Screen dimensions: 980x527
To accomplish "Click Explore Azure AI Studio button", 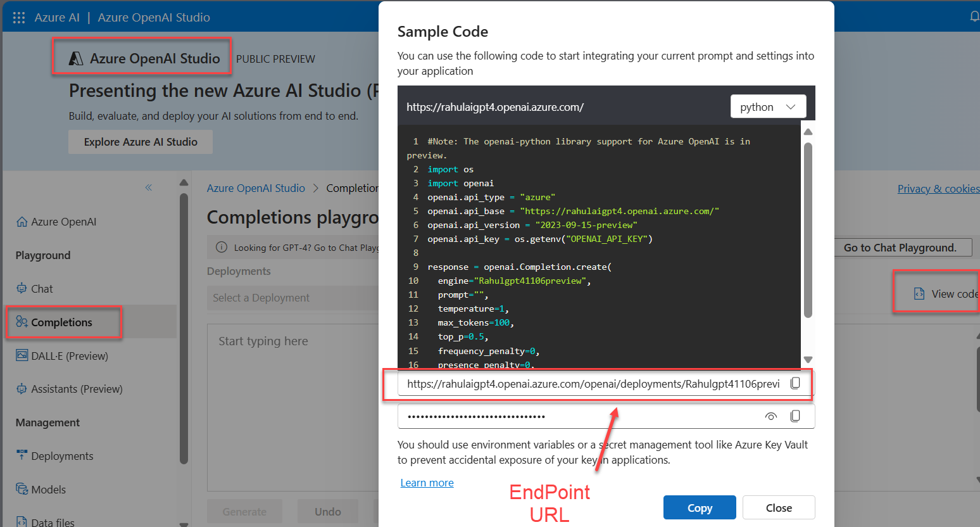I will (141, 142).
